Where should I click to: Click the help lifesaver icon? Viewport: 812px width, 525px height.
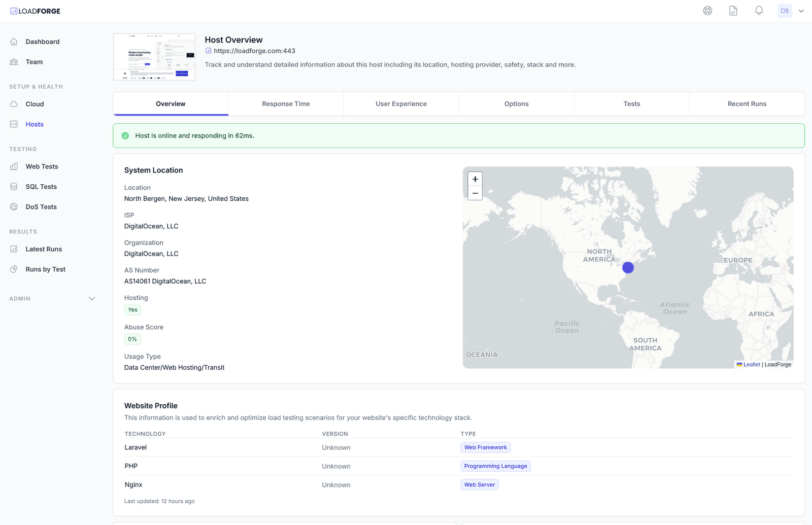coord(707,10)
